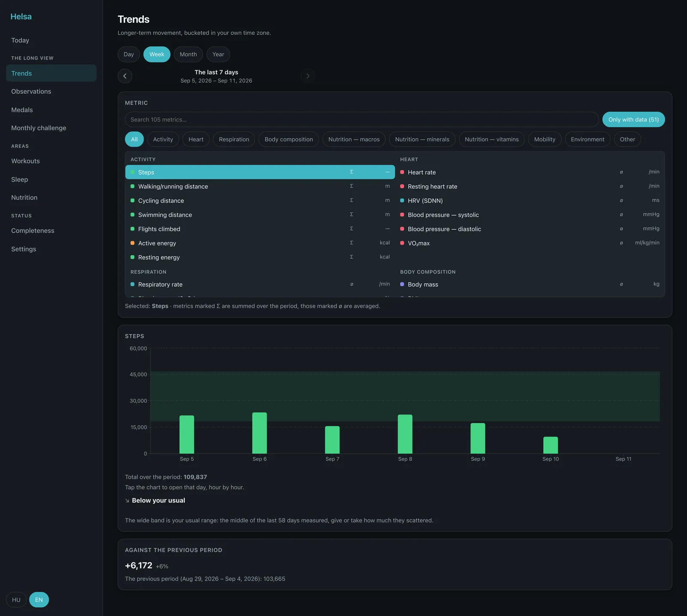
Task: Click the next period chevron arrow
Action: [308, 76]
